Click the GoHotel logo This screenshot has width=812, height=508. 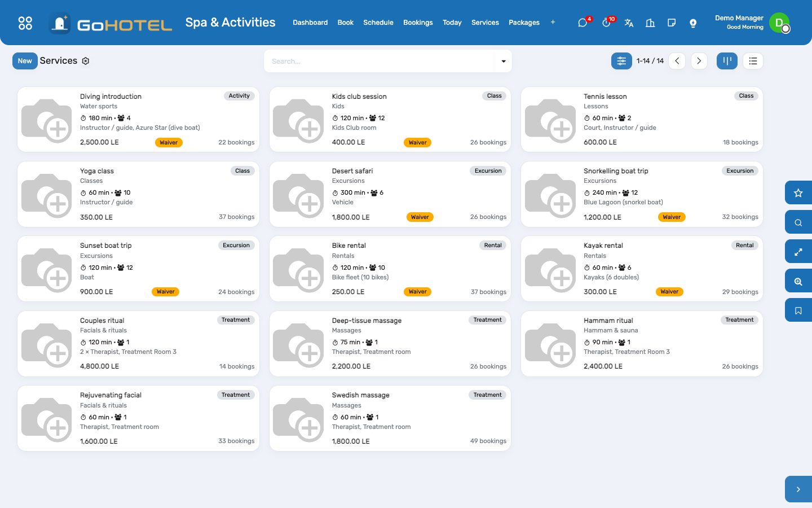(x=111, y=23)
